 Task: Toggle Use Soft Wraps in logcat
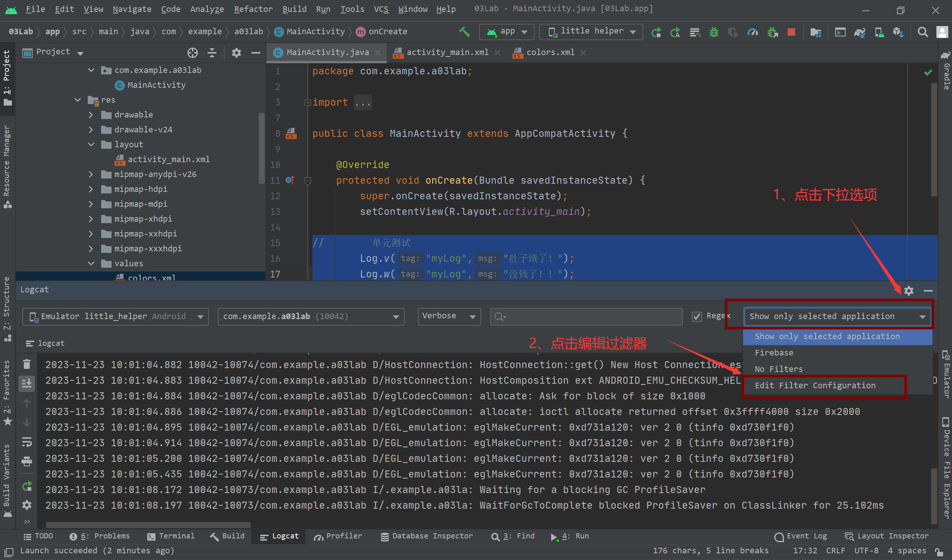tap(26, 441)
